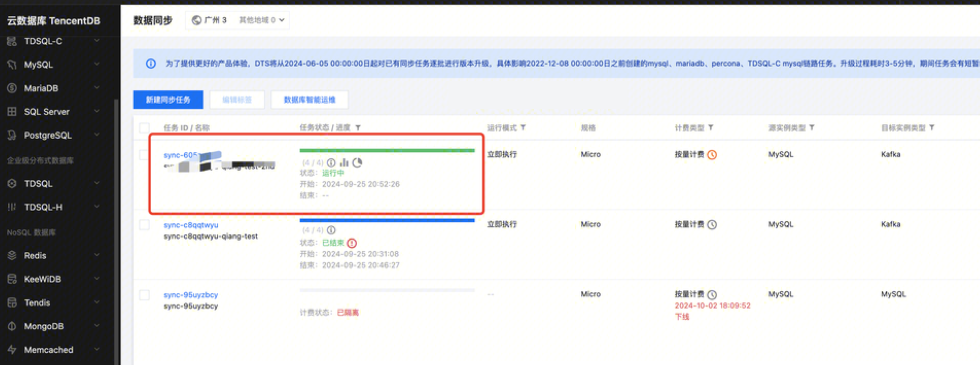This screenshot has height=365, width=980.
Task: Expand the TDSQL-C menu chevron
Action: tap(97, 41)
